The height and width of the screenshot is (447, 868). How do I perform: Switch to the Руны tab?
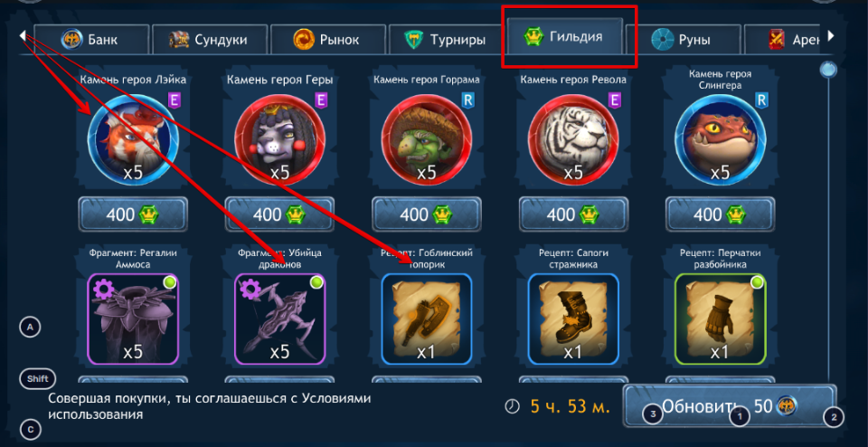pyautogui.click(x=684, y=39)
